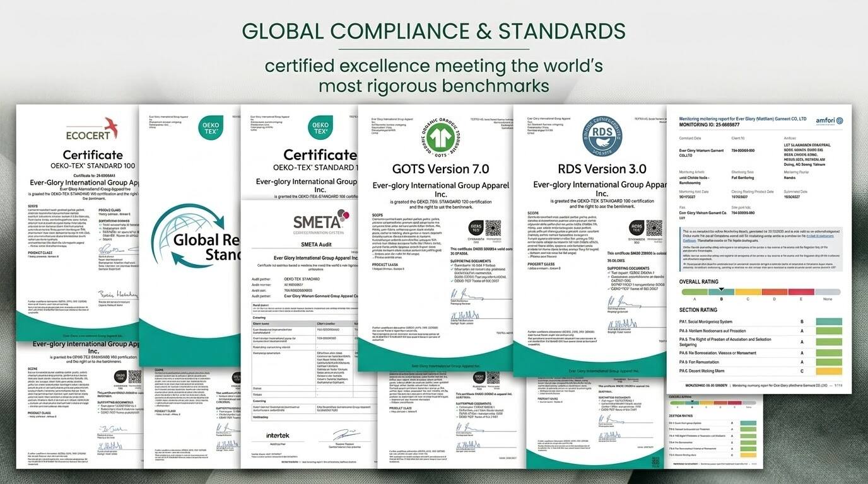Click the black badge beside the RDS certificate QR code
868x484 pixels.
(x=635, y=228)
